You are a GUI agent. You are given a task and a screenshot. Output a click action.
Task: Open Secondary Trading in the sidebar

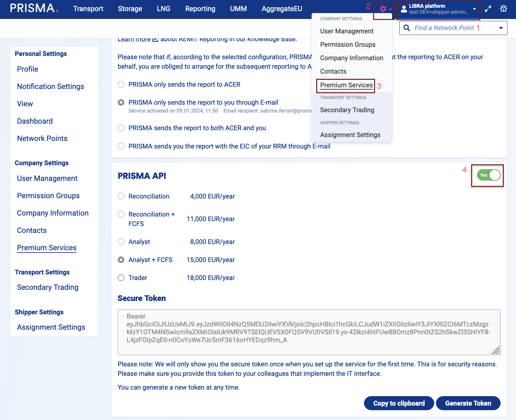(x=48, y=287)
